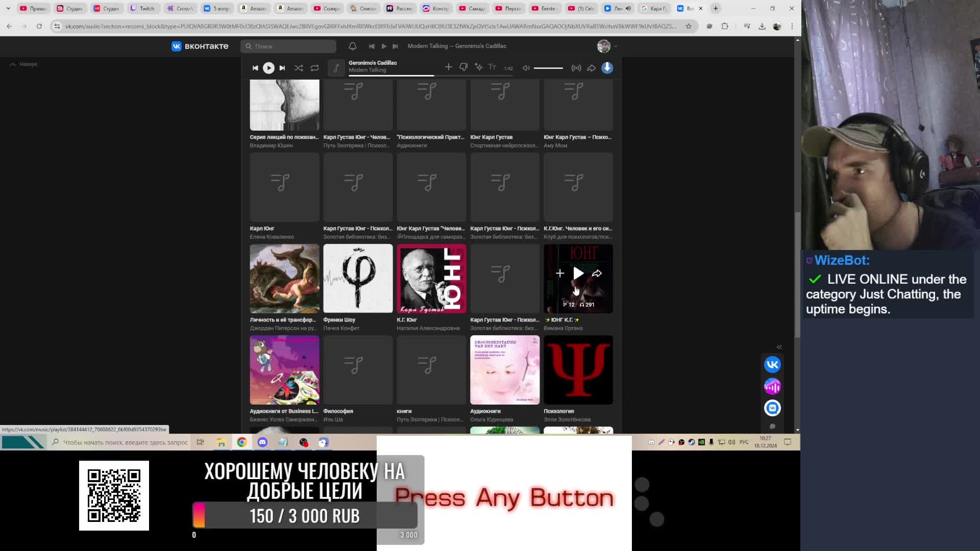
Task: Dislike the current Geronimo's Cadillac track
Action: (x=463, y=67)
